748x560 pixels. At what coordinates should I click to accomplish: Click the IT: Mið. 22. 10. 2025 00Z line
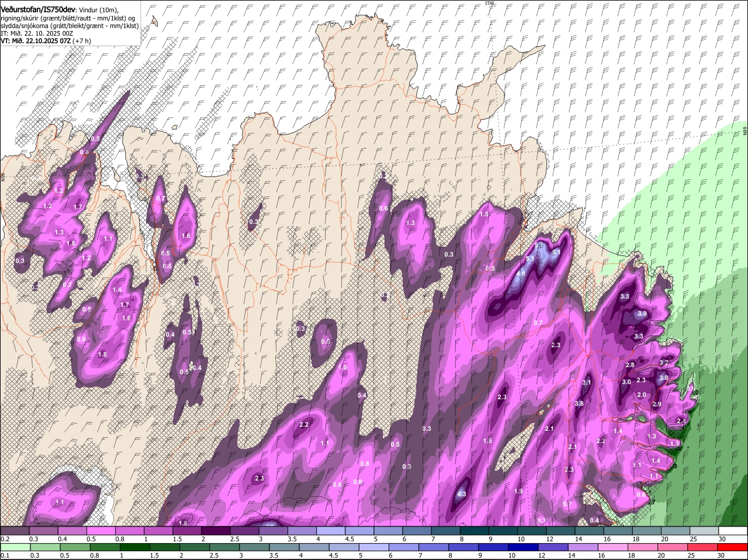point(37,33)
